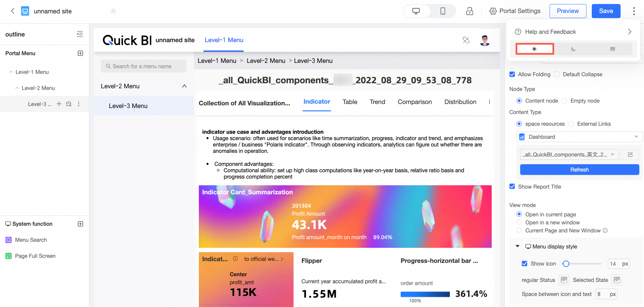Set Level-3 menu as homepage
This screenshot has height=307, width=644.
[69, 104]
